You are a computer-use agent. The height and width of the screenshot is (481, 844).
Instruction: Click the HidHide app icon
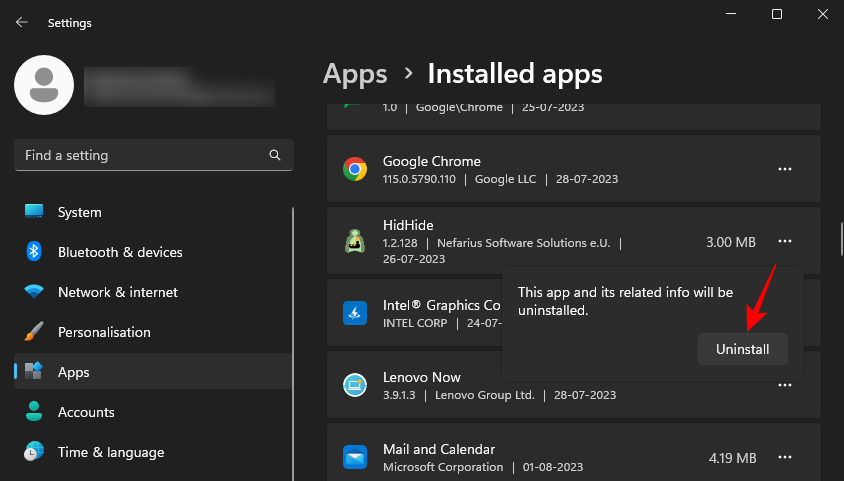(355, 241)
